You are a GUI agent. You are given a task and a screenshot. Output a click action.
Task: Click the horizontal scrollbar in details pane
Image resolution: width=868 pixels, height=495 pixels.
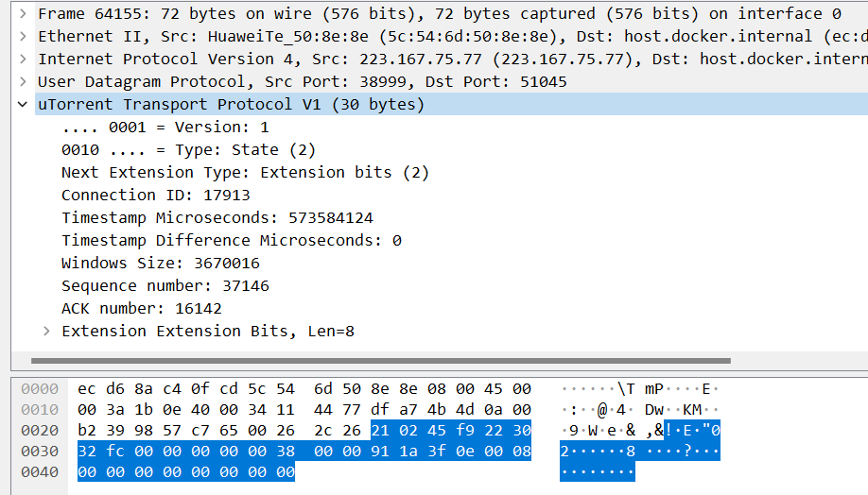(x=381, y=361)
